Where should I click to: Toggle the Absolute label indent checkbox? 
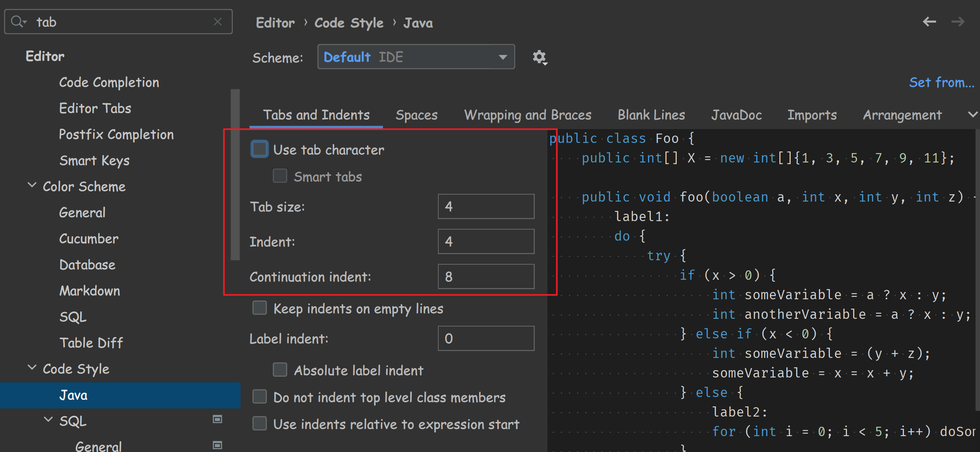280,370
